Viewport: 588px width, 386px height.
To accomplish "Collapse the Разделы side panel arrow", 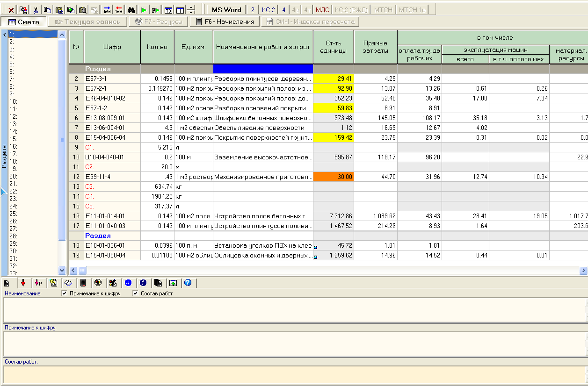I will pos(4,35).
